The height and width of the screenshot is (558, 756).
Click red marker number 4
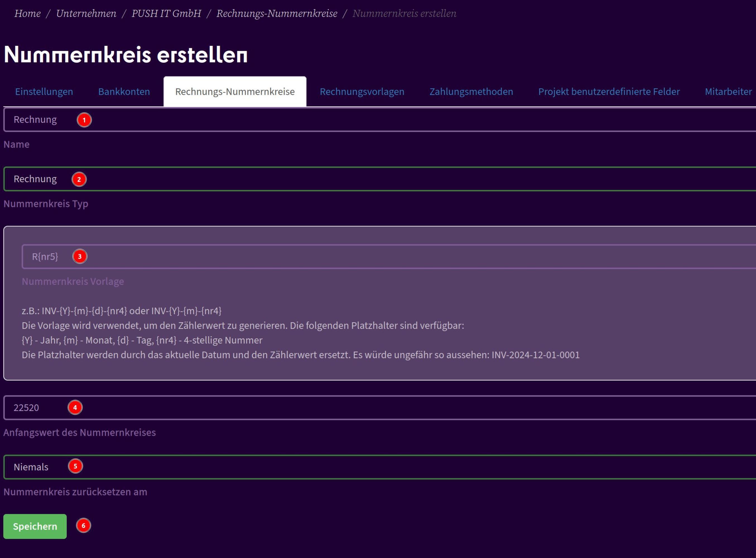tap(75, 407)
